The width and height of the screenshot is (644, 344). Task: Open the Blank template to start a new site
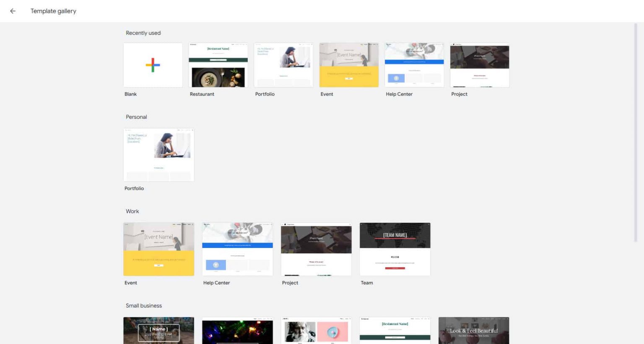tap(153, 65)
